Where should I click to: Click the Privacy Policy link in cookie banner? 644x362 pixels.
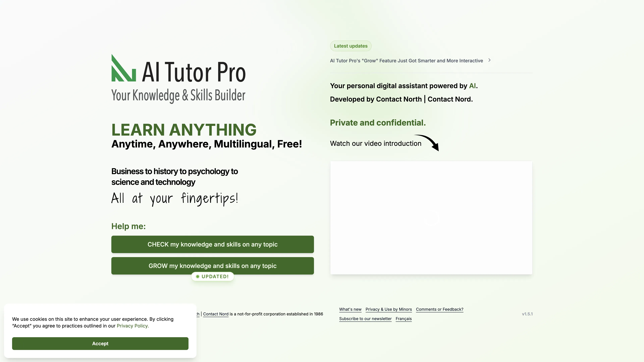132,326
